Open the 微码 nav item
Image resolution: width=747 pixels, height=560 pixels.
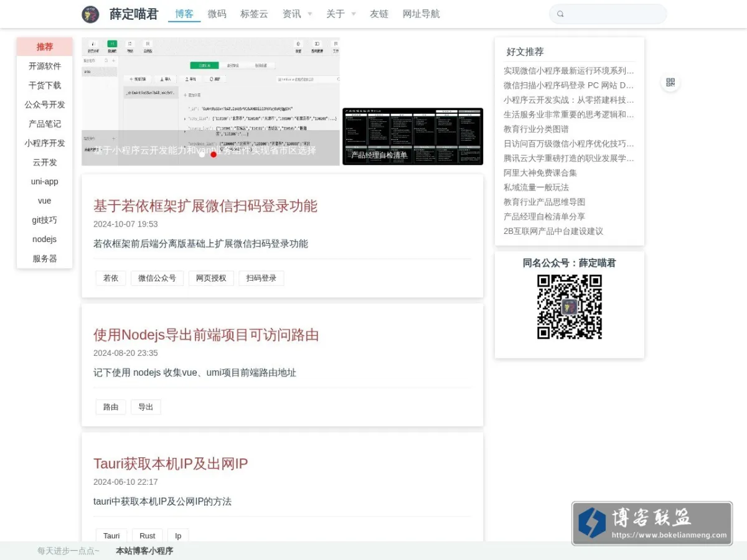pos(217,14)
